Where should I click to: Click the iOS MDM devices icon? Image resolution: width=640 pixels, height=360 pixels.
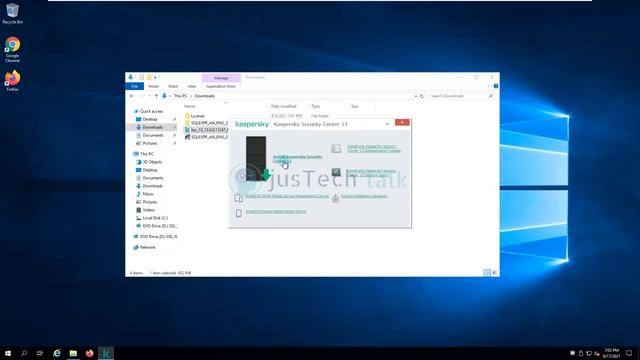(x=239, y=198)
